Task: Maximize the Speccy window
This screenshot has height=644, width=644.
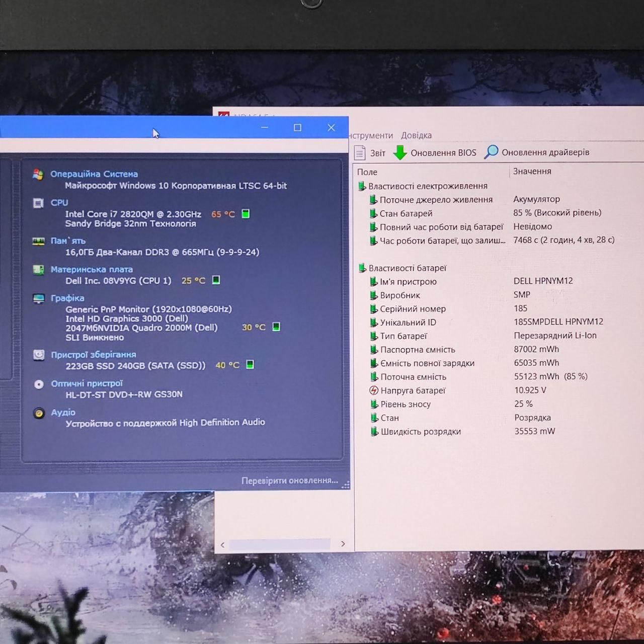Action: pyautogui.click(x=297, y=128)
